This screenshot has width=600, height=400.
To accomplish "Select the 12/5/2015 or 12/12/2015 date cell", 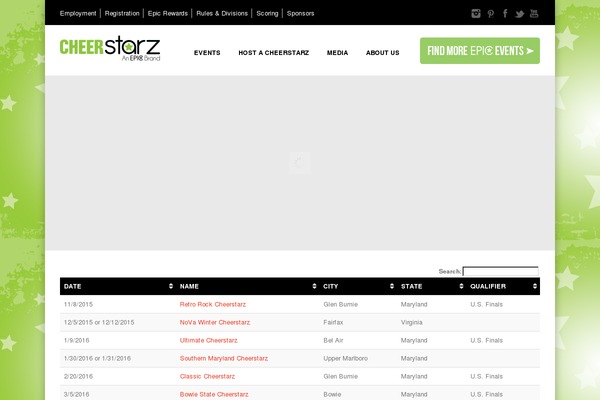I will [99, 322].
